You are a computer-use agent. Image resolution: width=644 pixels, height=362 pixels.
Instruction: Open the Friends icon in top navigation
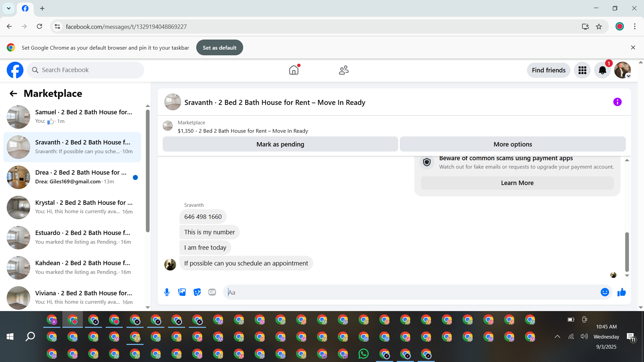pos(344,70)
